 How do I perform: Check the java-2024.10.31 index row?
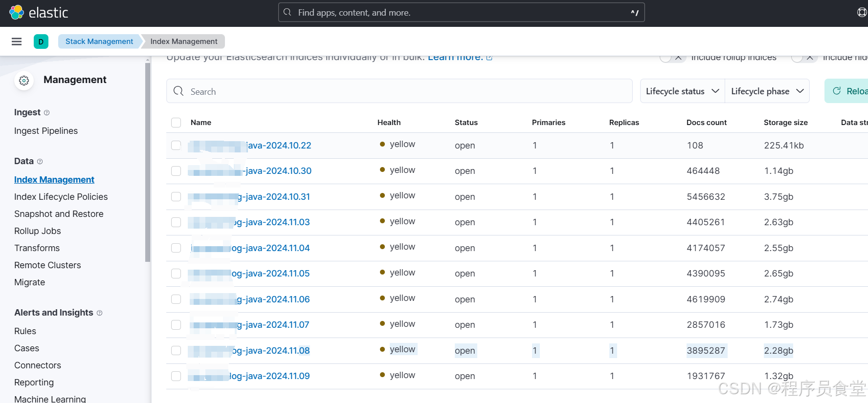[176, 197]
